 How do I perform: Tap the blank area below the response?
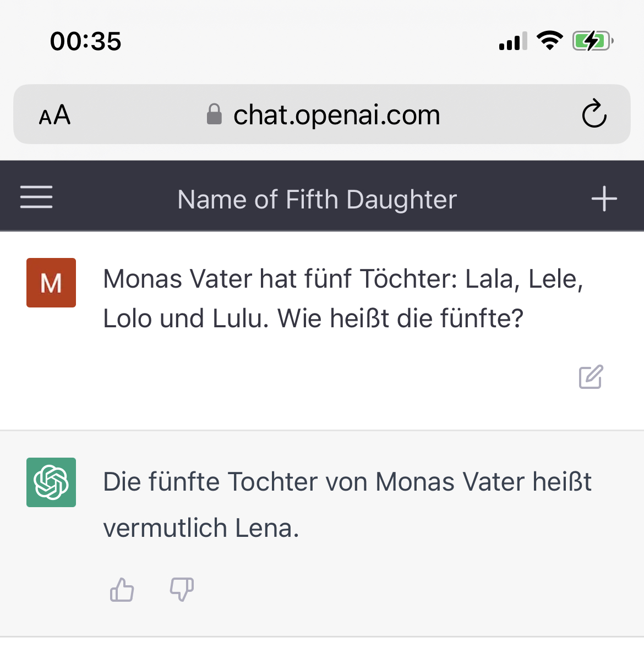pyautogui.click(x=322, y=652)
